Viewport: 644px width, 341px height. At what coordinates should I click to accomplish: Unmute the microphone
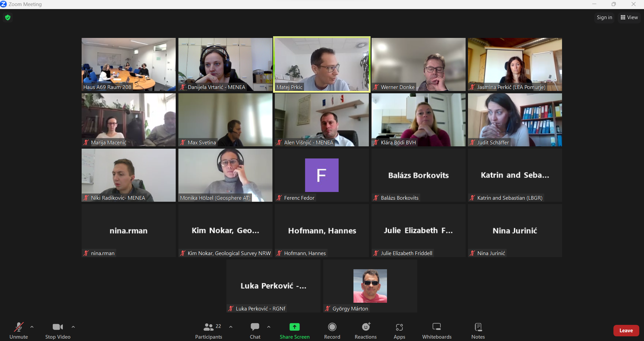click(x=19, y=331)
